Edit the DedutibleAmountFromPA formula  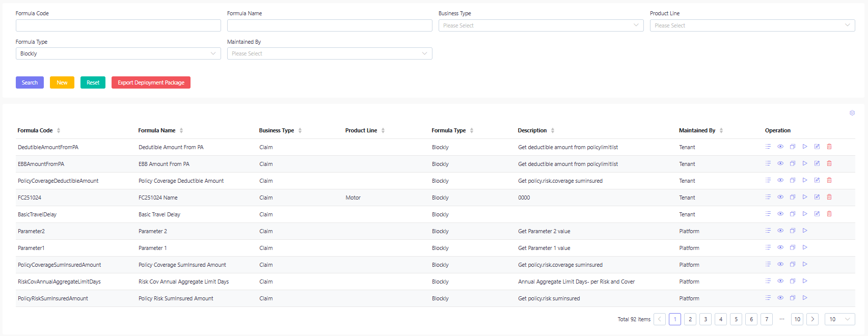coord(817,147)
